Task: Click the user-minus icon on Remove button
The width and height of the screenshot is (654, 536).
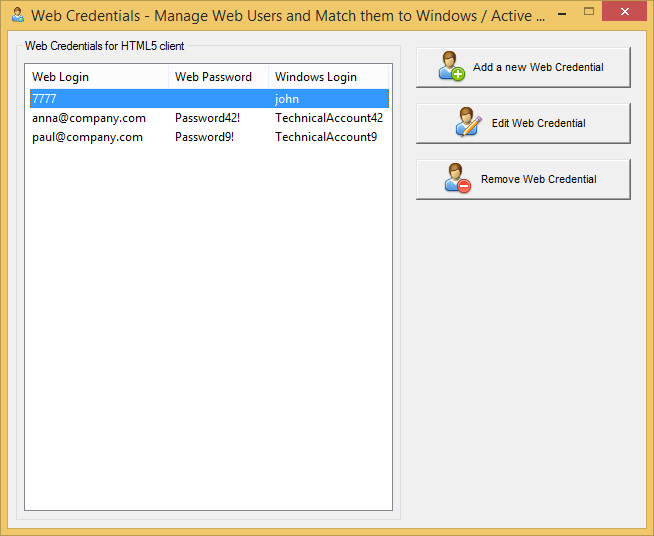Action: coord(458,179)
